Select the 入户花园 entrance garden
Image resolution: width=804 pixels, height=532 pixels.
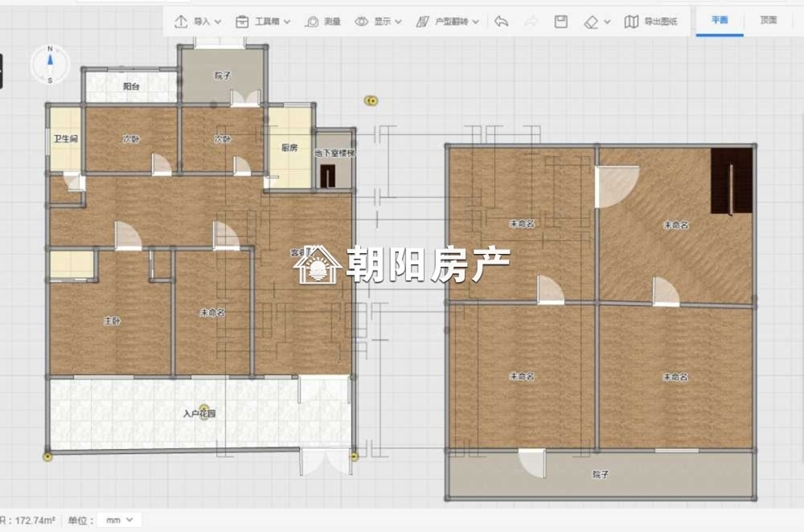click(199, 414)
